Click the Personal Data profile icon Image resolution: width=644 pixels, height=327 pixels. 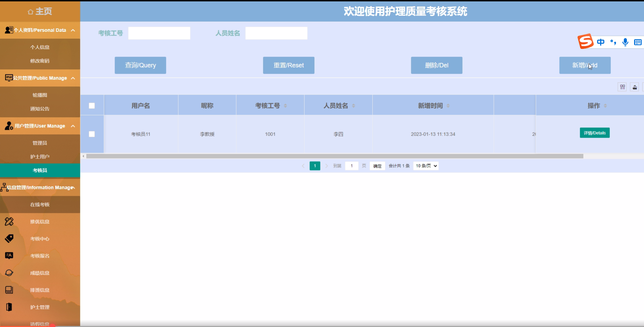(9, 30)
